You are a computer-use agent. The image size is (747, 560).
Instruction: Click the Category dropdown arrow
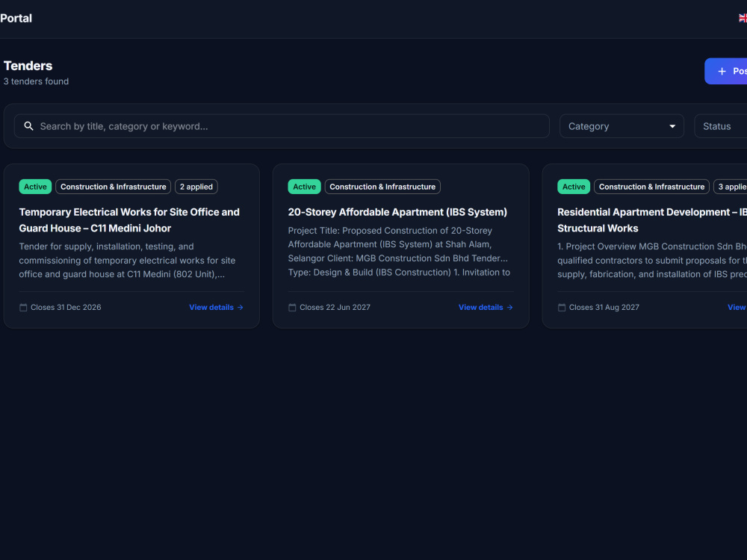pyautogui.click(x=672, y=126)
